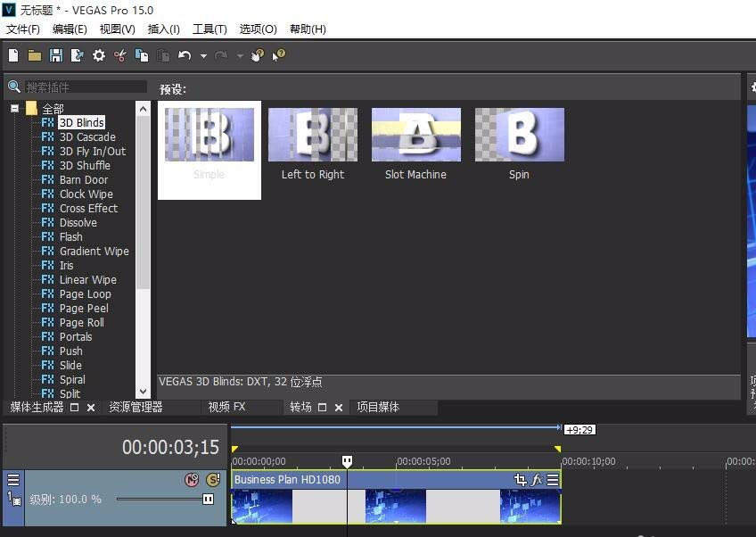This screenshot has height=537, width=756.
Task: Click the Open Project folder icon
Action: pos(33,54)
